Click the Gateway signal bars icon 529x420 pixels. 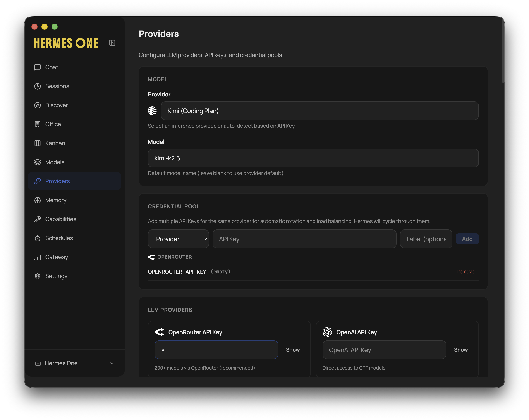38,257
